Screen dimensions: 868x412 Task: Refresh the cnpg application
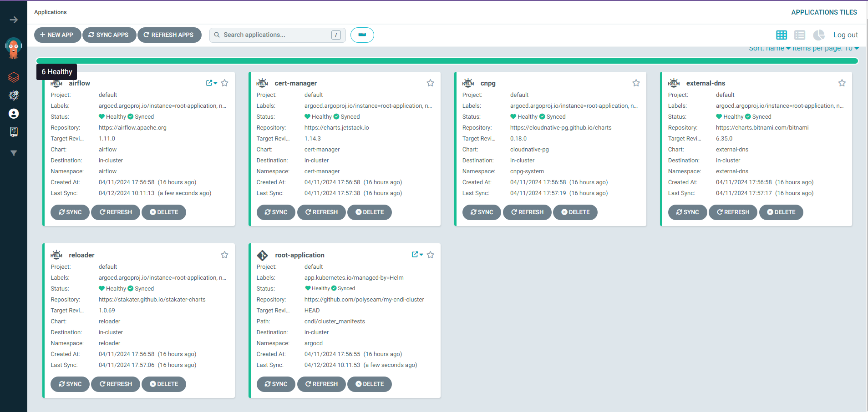(527, 212)
